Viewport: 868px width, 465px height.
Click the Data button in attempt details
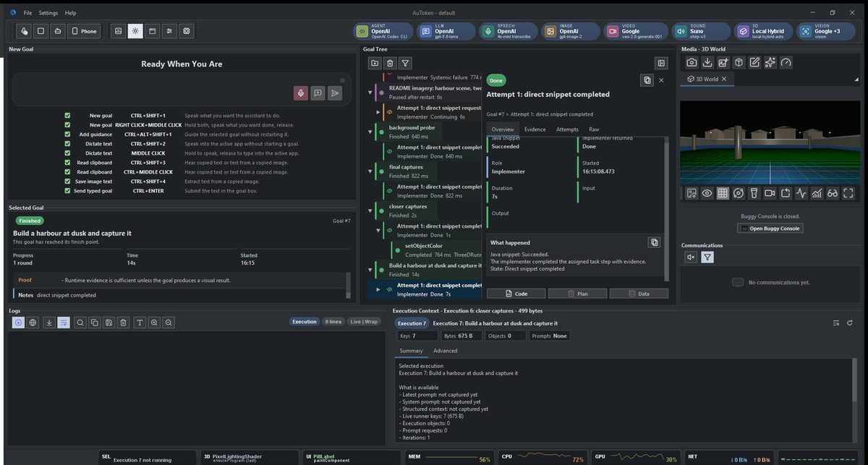[x=639, y=294]
